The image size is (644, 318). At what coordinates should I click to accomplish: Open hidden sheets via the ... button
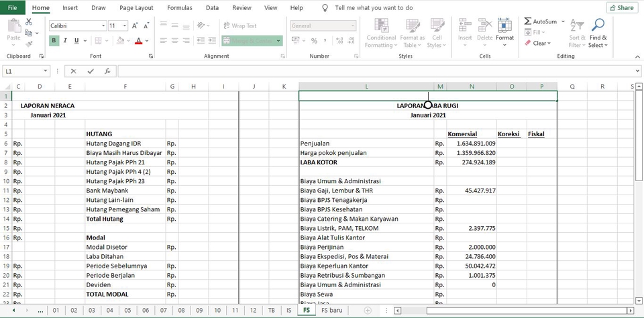click(x=40, y=311)
